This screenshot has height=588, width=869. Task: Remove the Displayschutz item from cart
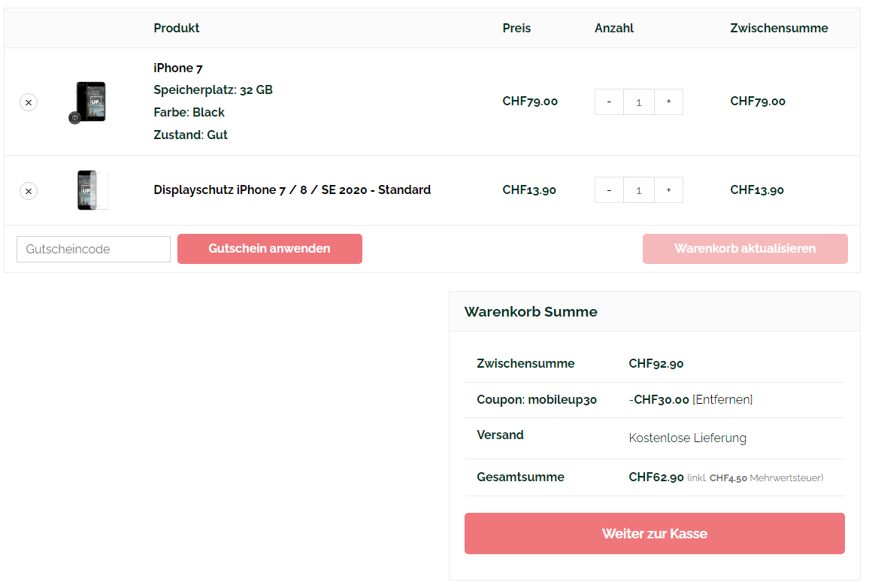pos(29,191)
